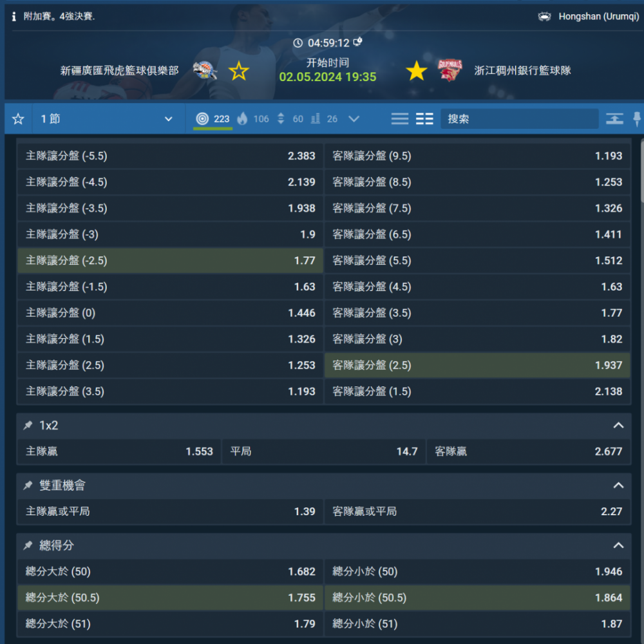
Task: Switch to single-column list layout icon
Action: click(400, 119)
